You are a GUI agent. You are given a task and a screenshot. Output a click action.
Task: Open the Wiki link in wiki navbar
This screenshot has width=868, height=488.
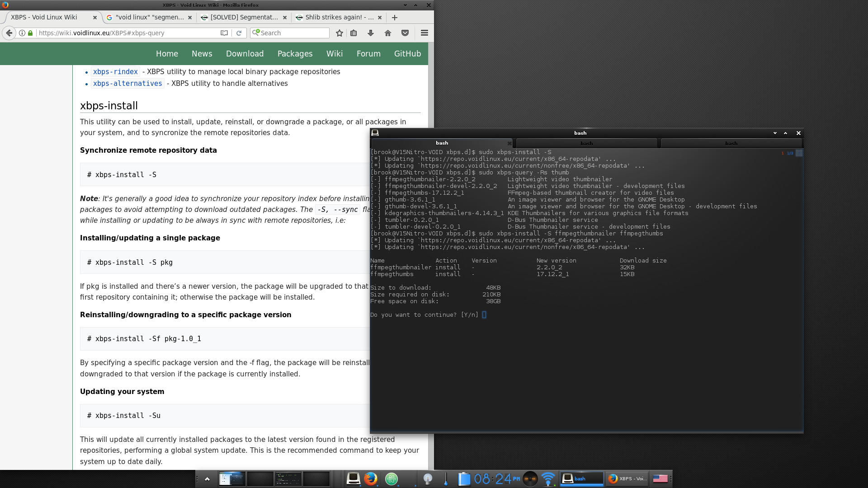tap(335, 54)
